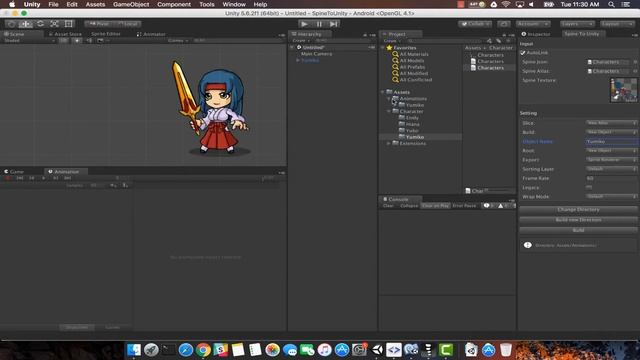The width and height of the screenshot is (640, 360).
Task: Start Play mode with the Play button
Action: (x=304, y=24)
